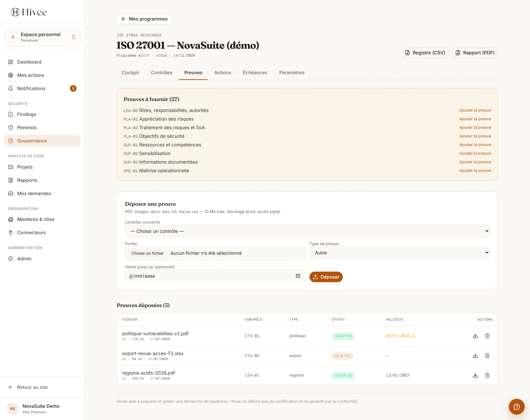Screen dimensions: 530x420
Task: Add evidence for OPE-01 Maîtrise opérationnelle
Action: (475, 171)
